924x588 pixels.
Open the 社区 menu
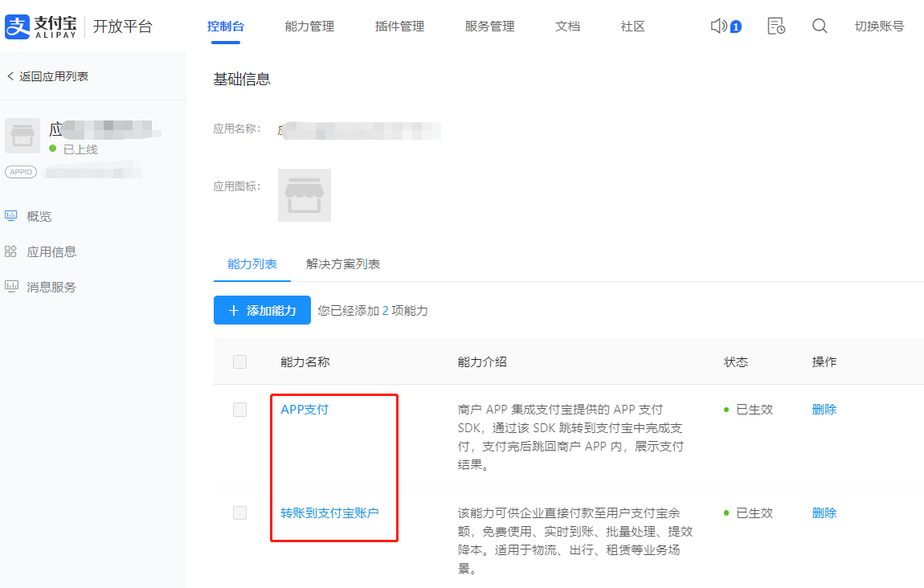pos(632,27)
